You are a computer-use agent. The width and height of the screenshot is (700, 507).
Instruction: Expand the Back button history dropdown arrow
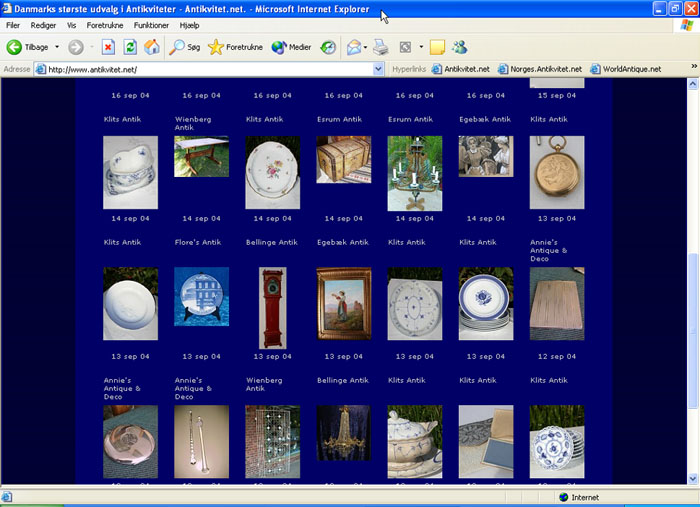[57, 47]
